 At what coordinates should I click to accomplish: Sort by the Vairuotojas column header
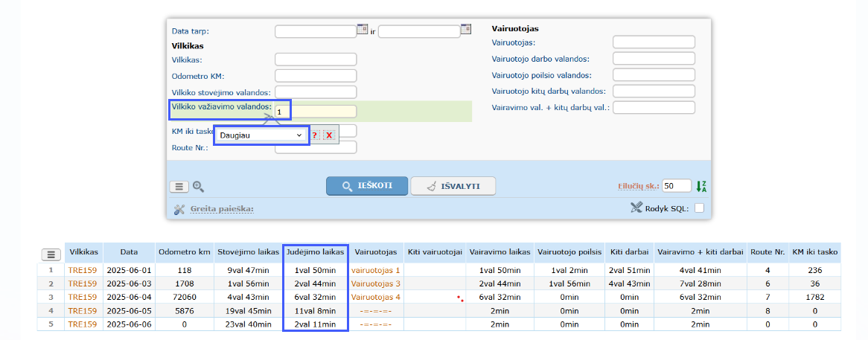pyautogui.click(x=375, y=252)
